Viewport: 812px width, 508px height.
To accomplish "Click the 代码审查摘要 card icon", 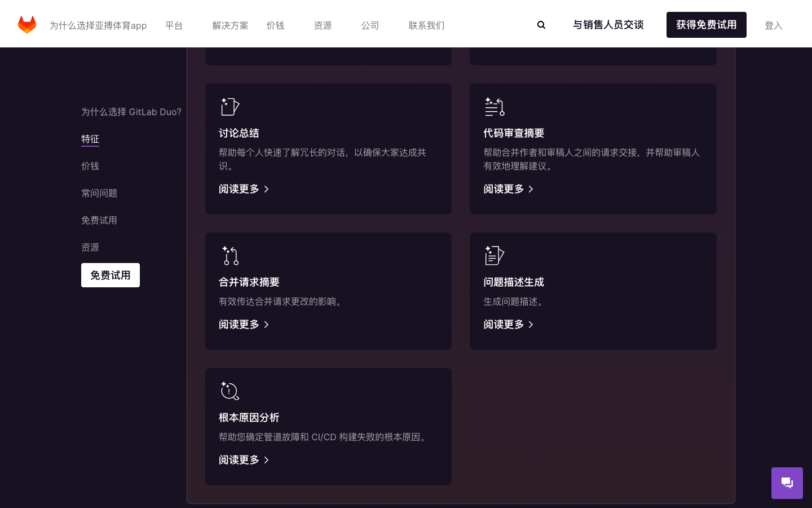I will (x=495, y=107).
